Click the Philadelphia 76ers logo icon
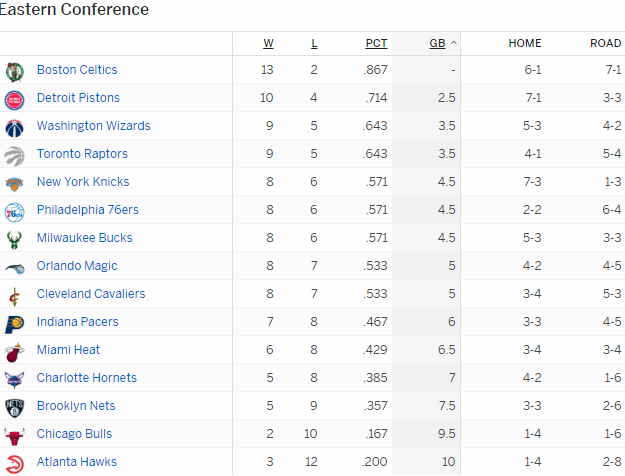The height and width of the screenshot is (476, 625). tap(14, 210)
